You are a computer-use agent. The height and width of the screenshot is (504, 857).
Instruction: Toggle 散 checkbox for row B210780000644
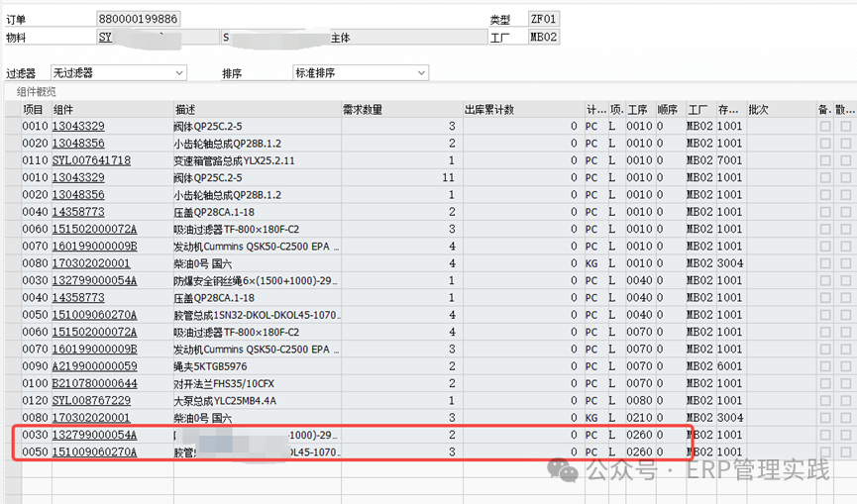[x=845, y=383]
